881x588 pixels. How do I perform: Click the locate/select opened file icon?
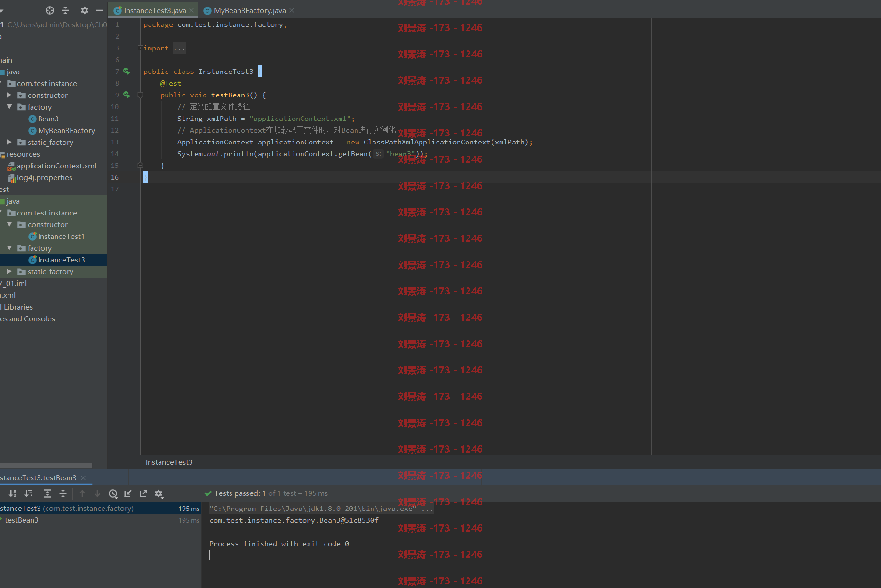coord(50,10)
